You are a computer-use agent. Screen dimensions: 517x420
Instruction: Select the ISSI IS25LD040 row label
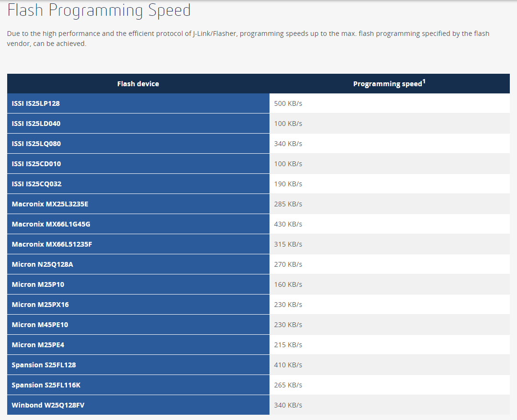point(36,124)
